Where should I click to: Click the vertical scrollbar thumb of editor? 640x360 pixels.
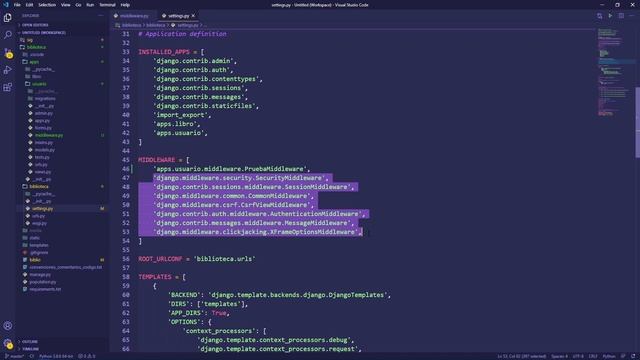[x=638, y=122]
